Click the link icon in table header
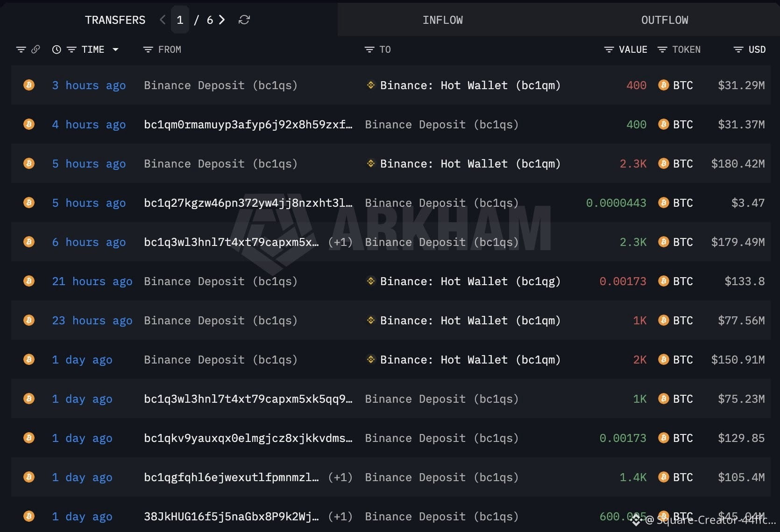The height and width of the screenshot is (532, 780). tap(35, 49)
